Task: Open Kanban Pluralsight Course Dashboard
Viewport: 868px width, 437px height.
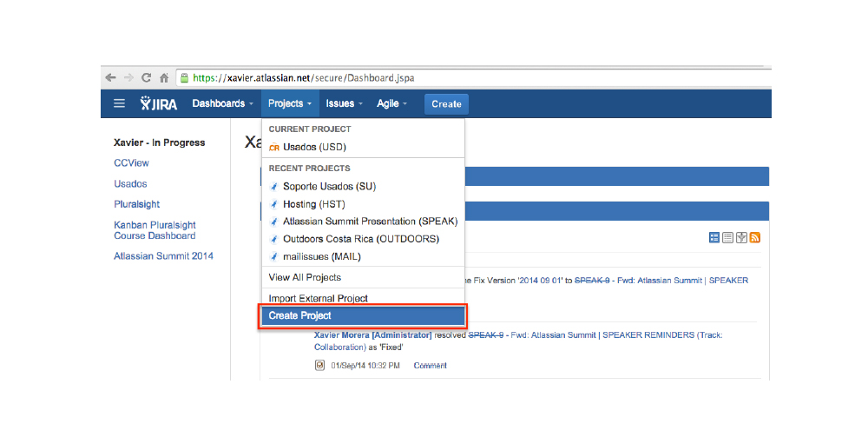Action: (x=155, y=230)
